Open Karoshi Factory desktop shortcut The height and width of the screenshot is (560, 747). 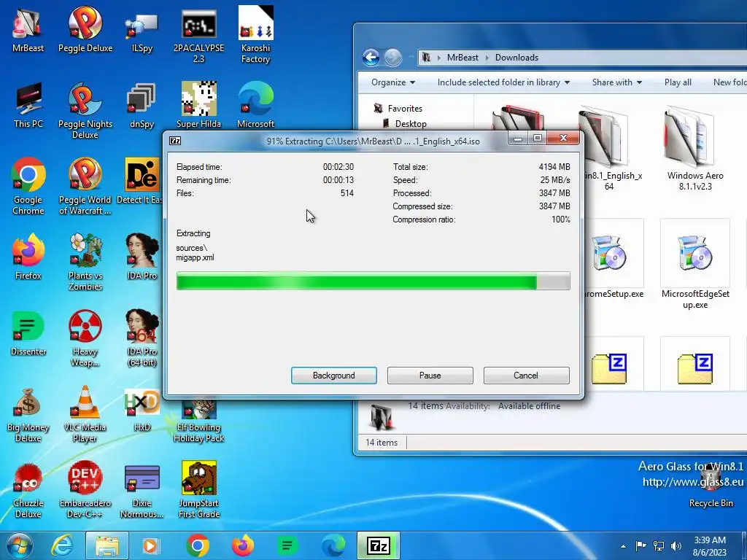point(256,34)
